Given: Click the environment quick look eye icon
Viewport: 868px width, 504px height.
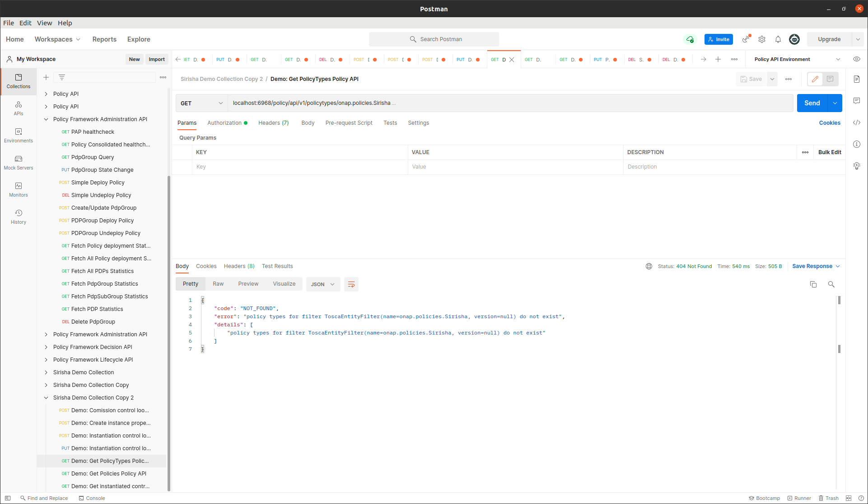Looking at the screenshot, I should (857, 59).
